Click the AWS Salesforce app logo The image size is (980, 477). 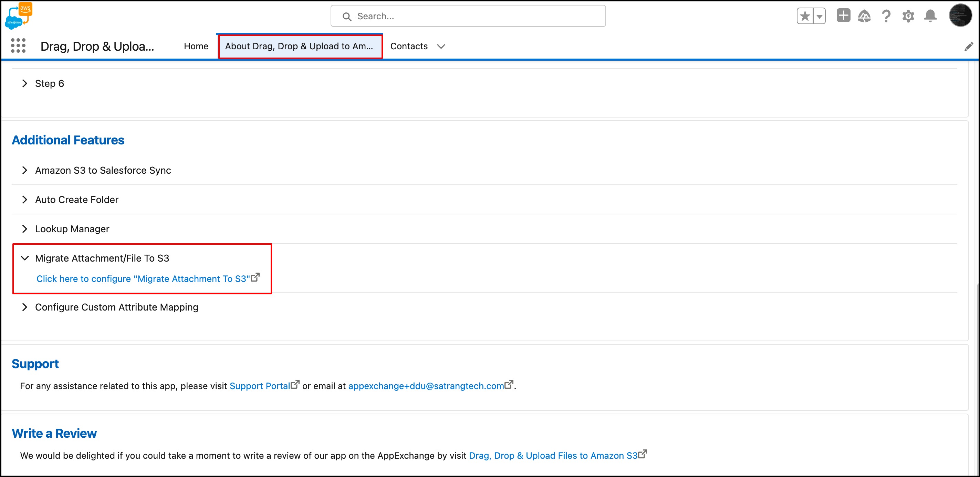[x=19, y=16]
